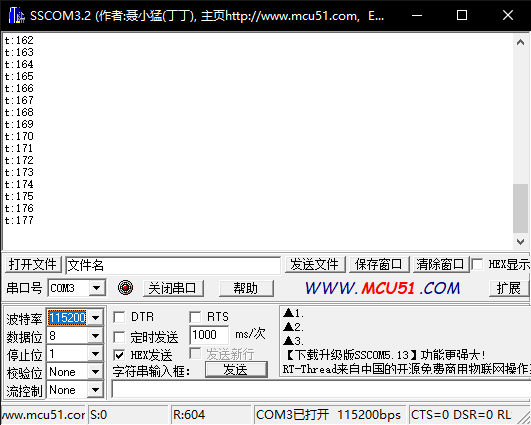Screen dimensions: 531x425
Task: Click the 下载升级版SSCOM5.13 notice text
Action: (x=385, y=355)
